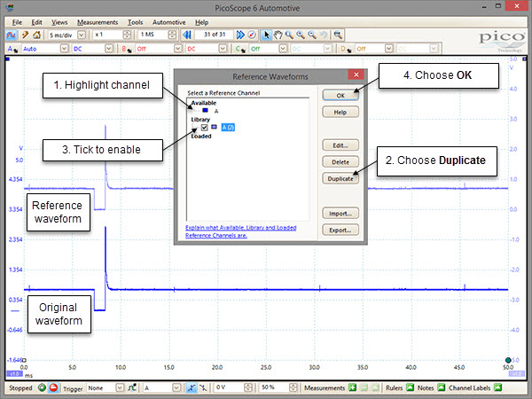Screen dimensions: 532x399
Task: Open the Edit menu
Action: pyautogui.click(x=36, y=22)
